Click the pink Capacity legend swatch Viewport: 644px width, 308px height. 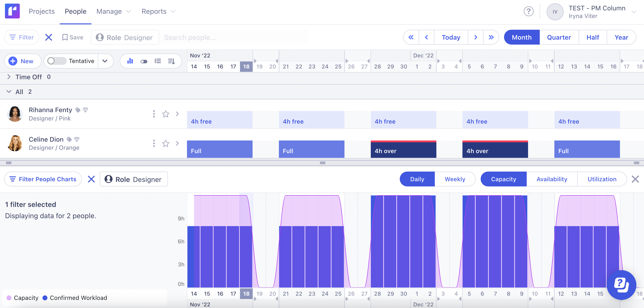tap(9, 298)
